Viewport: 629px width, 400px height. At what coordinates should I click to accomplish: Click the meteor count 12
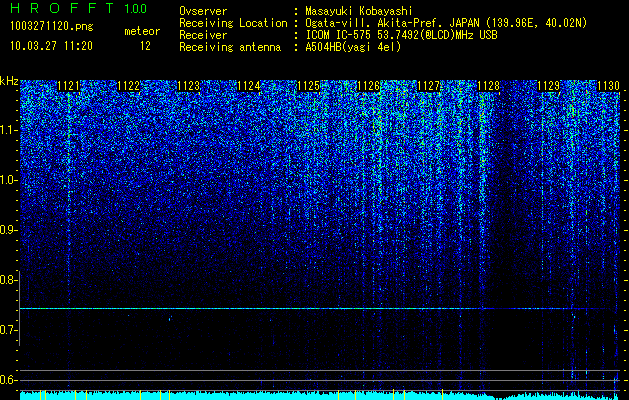145,46
